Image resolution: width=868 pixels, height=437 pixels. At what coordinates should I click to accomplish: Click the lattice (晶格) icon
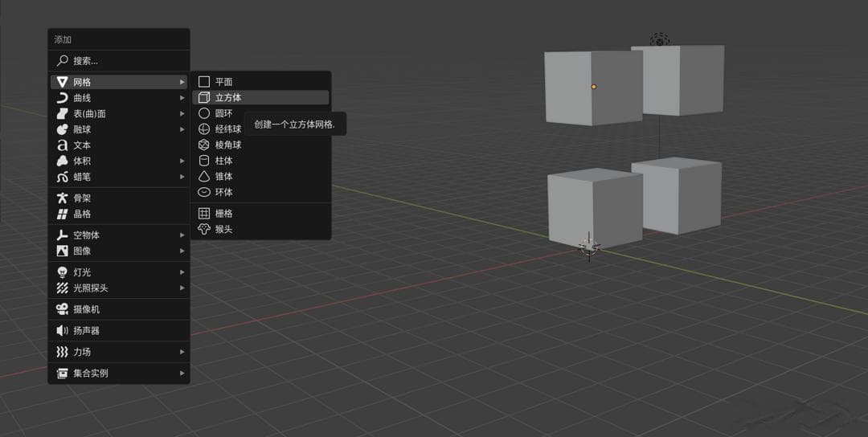(x=62, y=214)
